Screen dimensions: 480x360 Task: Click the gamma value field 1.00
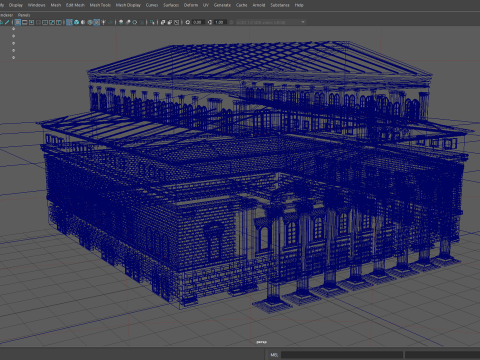pyautogui.click(x=220, y=22)
